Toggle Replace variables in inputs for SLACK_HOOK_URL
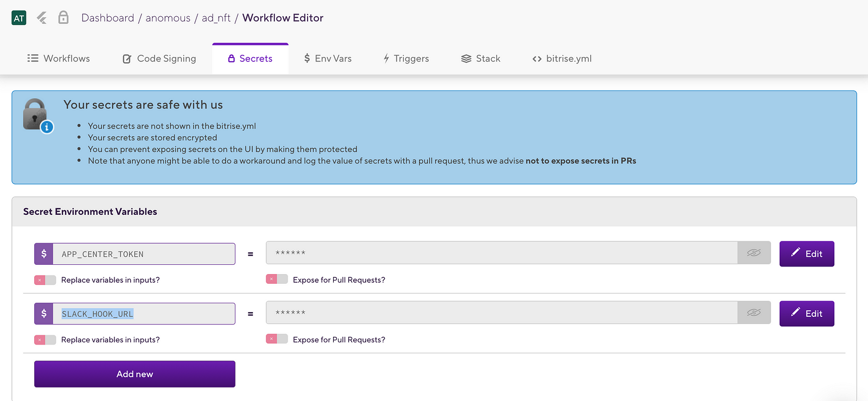 point(45,340)
